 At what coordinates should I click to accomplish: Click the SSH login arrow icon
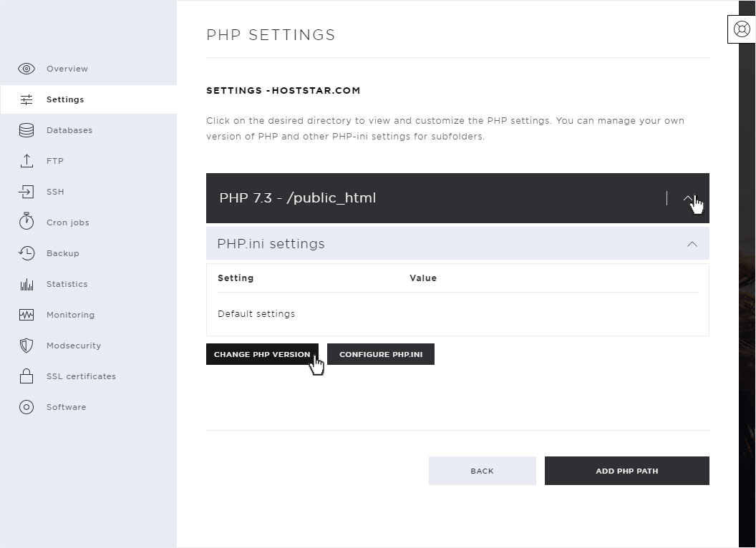(x=26, y=192)
